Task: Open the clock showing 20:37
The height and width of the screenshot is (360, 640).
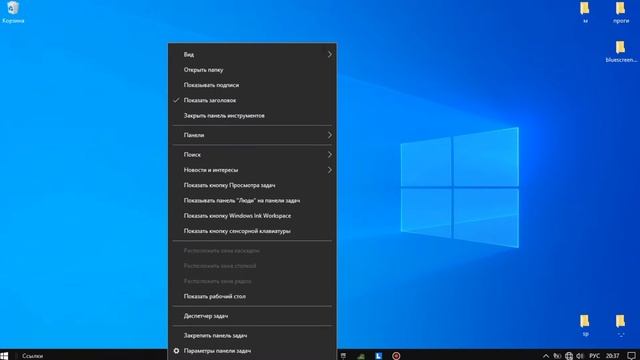Action: [x=612, y=356]
